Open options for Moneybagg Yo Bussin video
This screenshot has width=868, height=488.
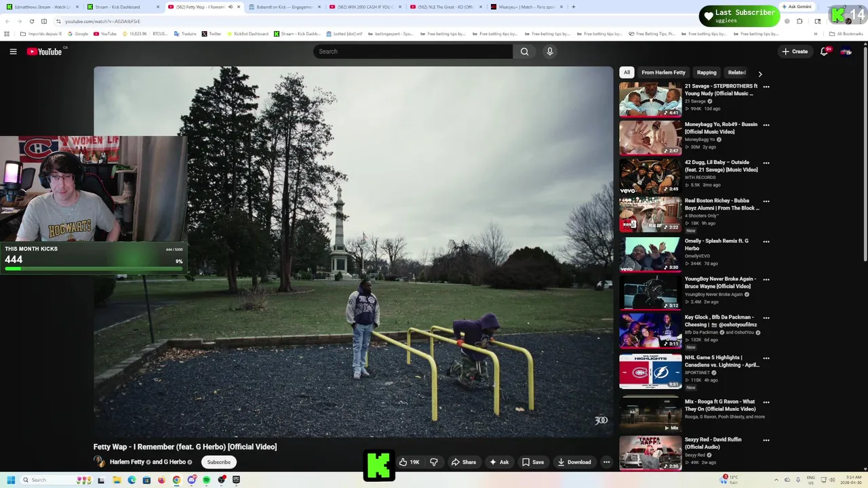(766, 125)
